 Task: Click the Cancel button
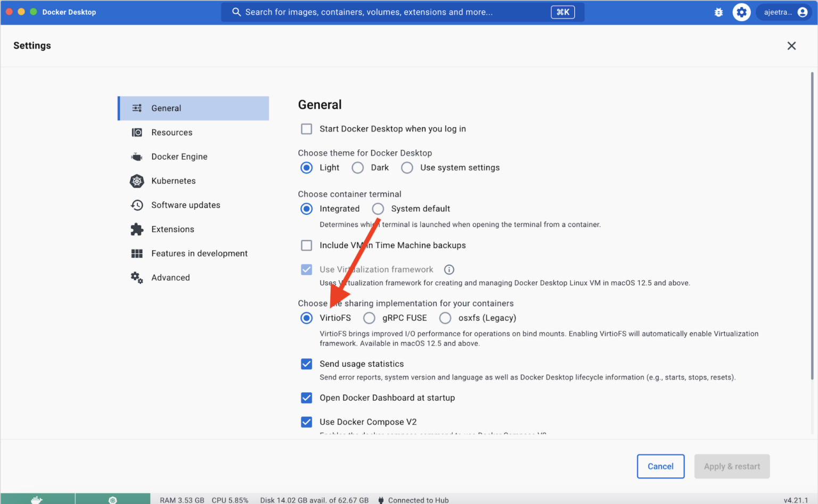[x=660, y=466]
